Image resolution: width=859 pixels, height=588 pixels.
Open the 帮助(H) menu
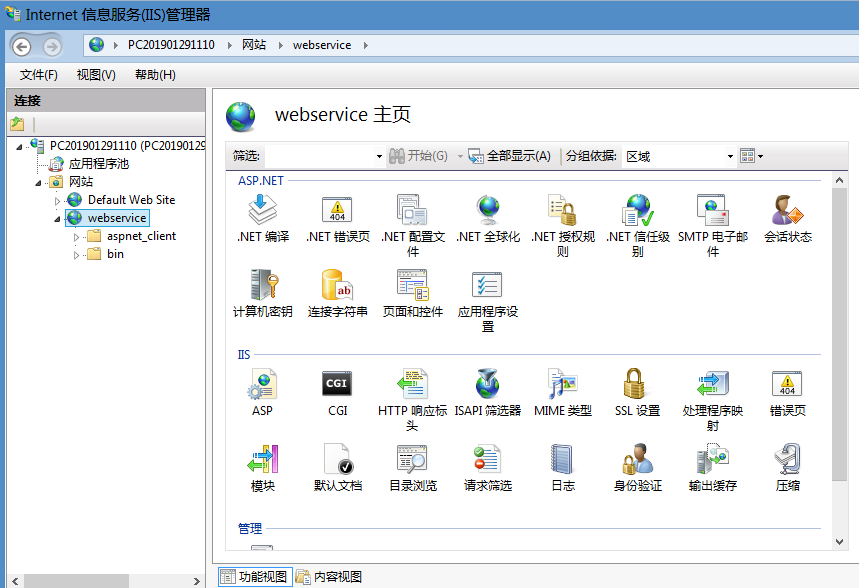(x=155, y=75)
